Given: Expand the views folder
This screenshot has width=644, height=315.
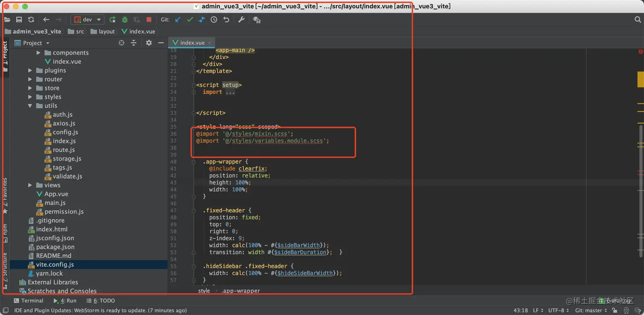Looking at the screenshot, I should (30, 185).
